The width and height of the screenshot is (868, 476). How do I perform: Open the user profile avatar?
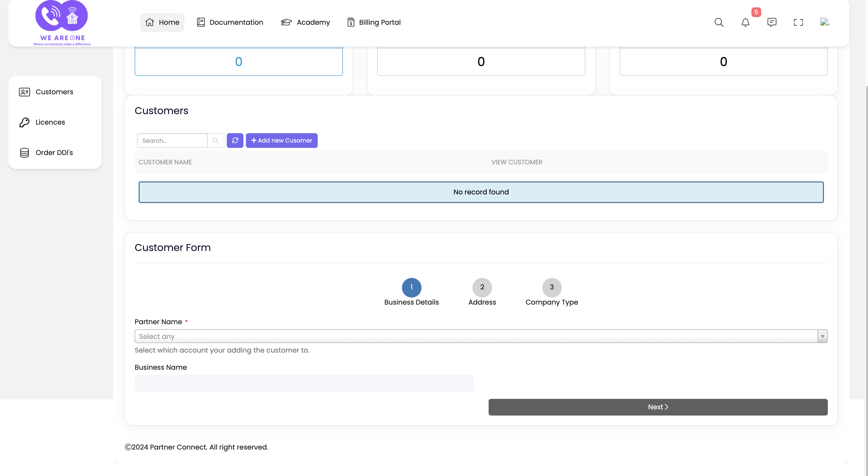point(824,22)
